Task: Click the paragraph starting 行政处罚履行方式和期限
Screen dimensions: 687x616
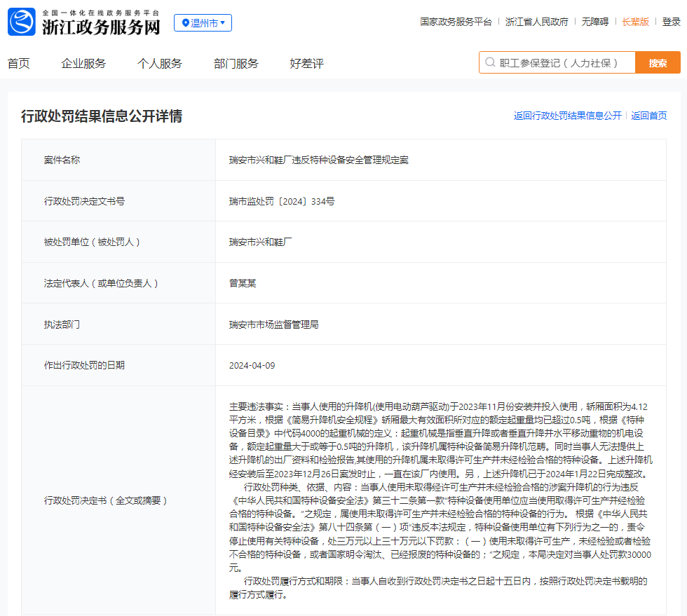Action: [438, 587]
